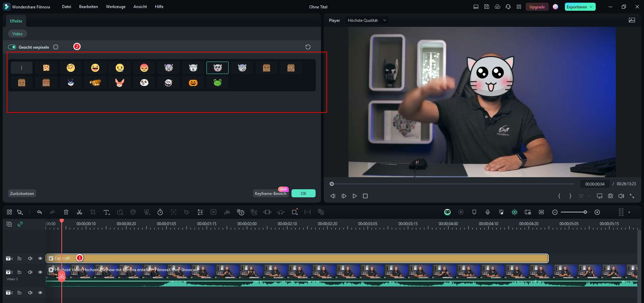Viewport: 644px width, 303px height.
Task: Choose the laughing tongue-out emoji mask
Action: 95,68
